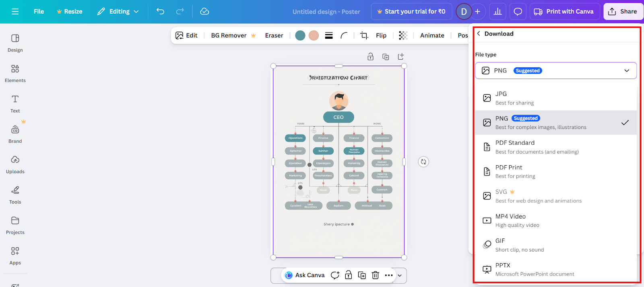
Task: Select SVG file type
Action: click(556, 196)
